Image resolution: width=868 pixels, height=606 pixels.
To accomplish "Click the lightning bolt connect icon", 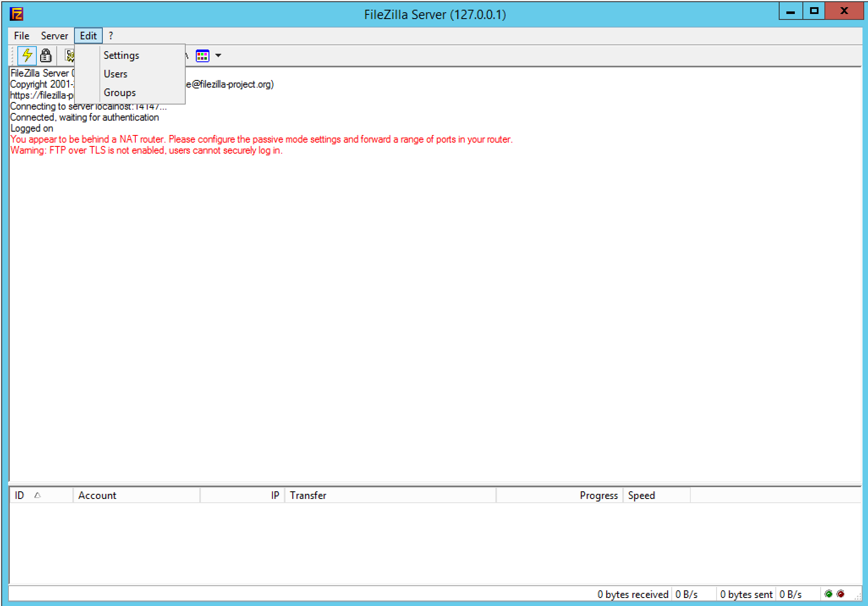I will (x=27, y=55).
